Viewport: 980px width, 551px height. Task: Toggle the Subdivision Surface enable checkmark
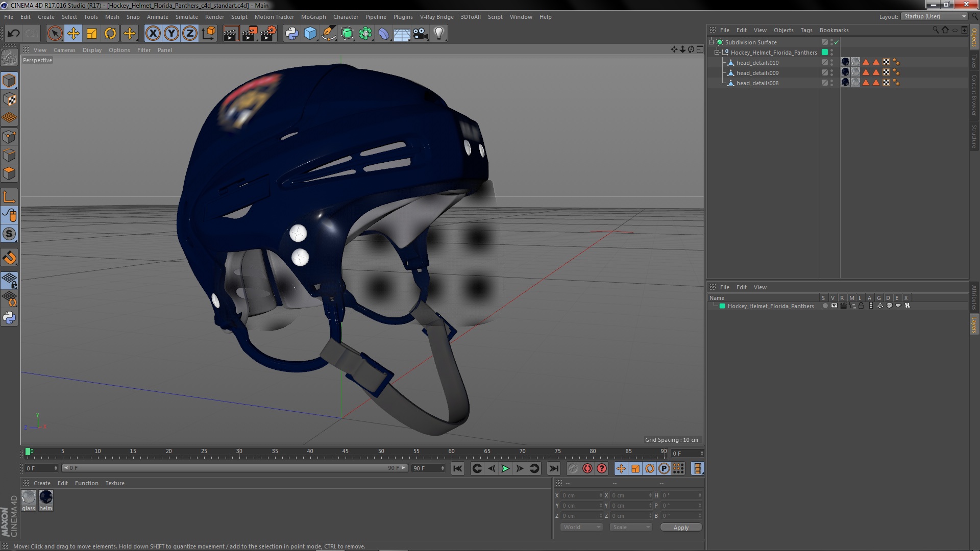[x=836, y=42]
